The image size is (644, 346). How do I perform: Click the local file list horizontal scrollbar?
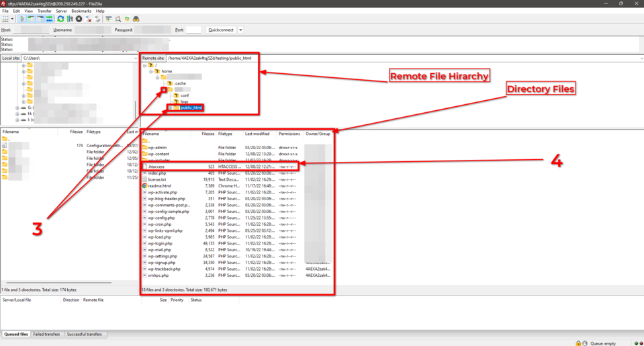(58, 283)
